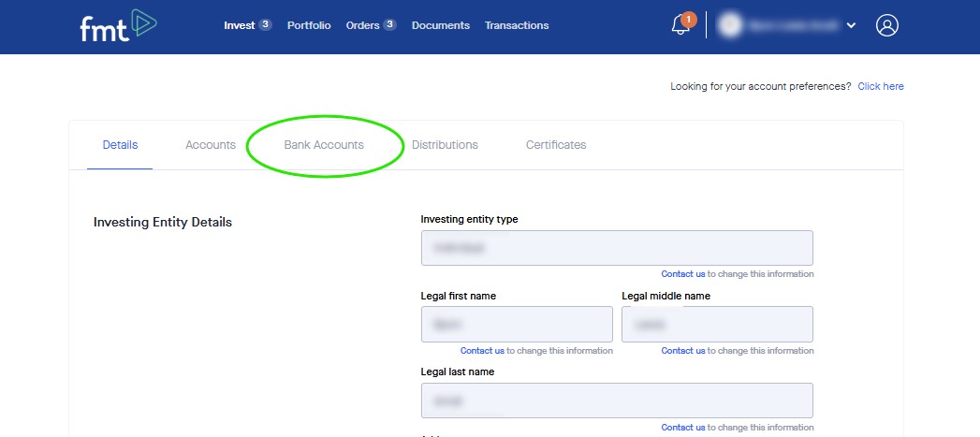The image size is (980, 437).
Task: Select the Legal middle name field
Action: coord(717,324)
